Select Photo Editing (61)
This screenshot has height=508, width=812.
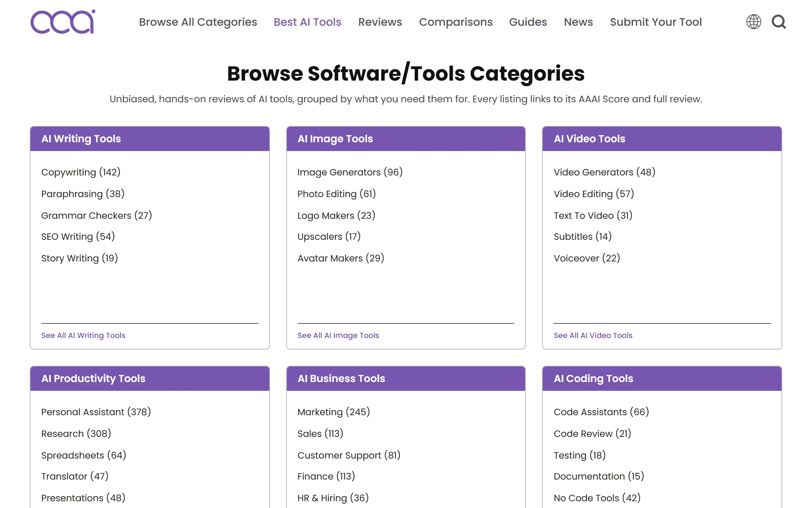(x=337, y=194)
